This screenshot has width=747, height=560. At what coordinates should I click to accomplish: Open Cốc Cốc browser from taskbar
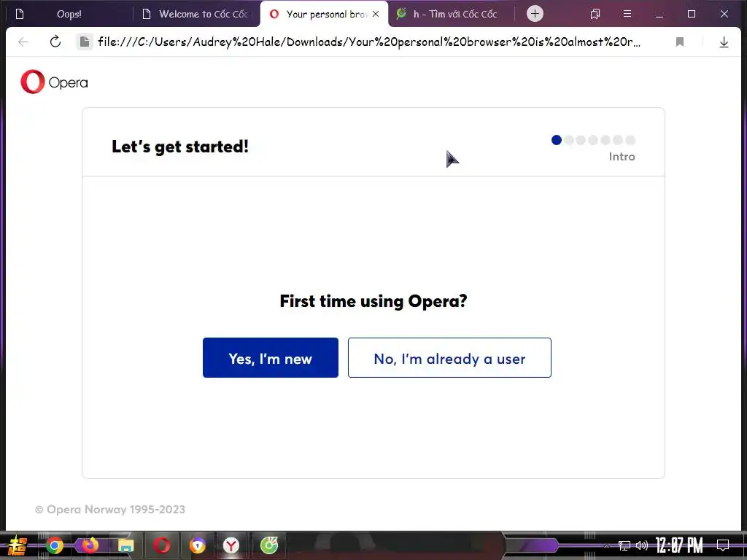(269, 545)
